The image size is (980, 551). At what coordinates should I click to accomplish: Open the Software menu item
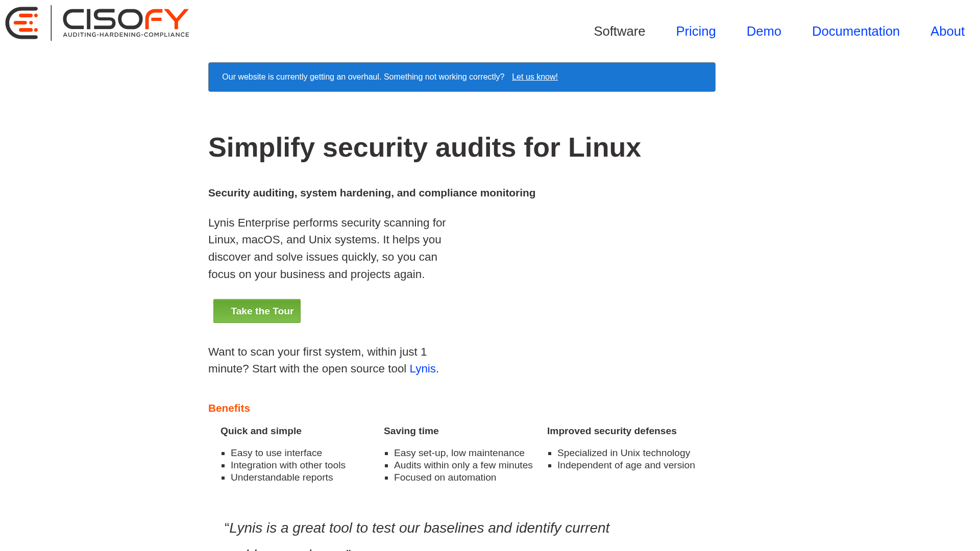[x=619, y=31]
